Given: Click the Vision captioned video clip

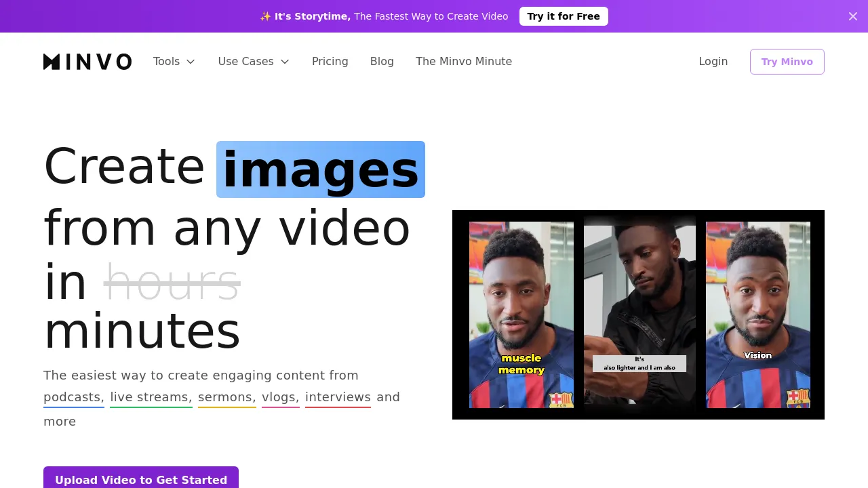Looking at the screenshot, I should [x=758, y=314].
